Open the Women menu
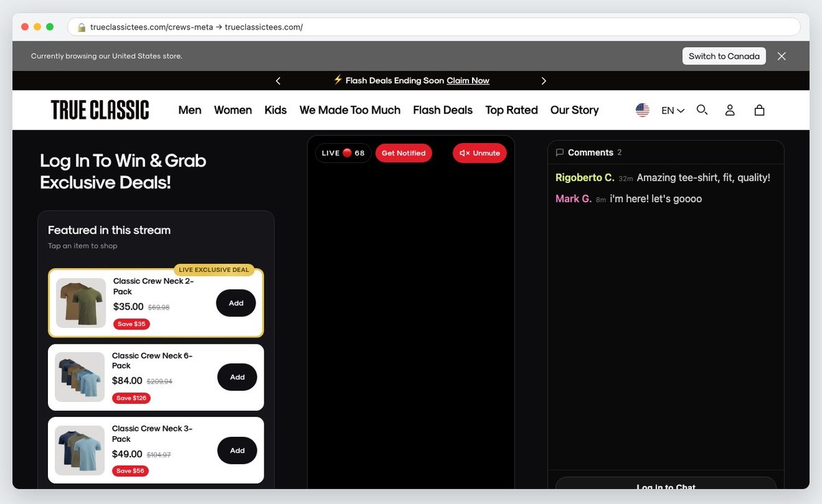This screenshot has width=822, height=504. 233,110
